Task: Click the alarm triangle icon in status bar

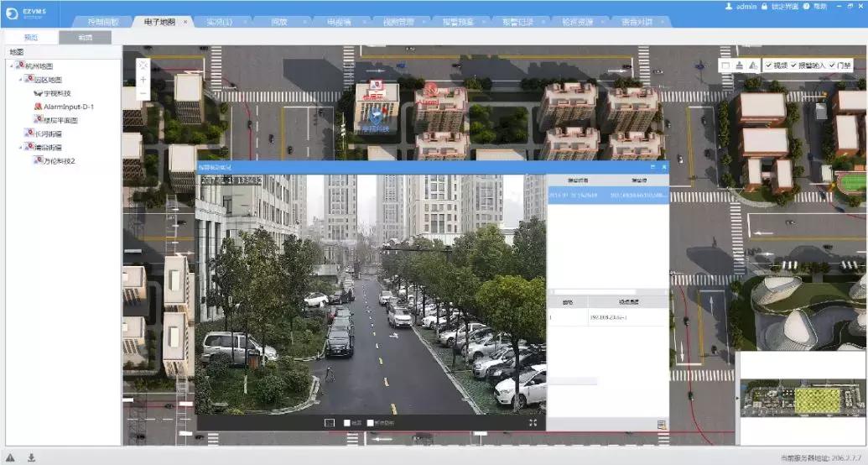Action: point(11,457)
